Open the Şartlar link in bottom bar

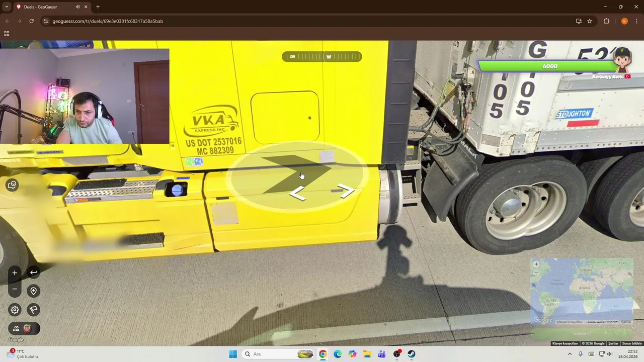point(613,343)
